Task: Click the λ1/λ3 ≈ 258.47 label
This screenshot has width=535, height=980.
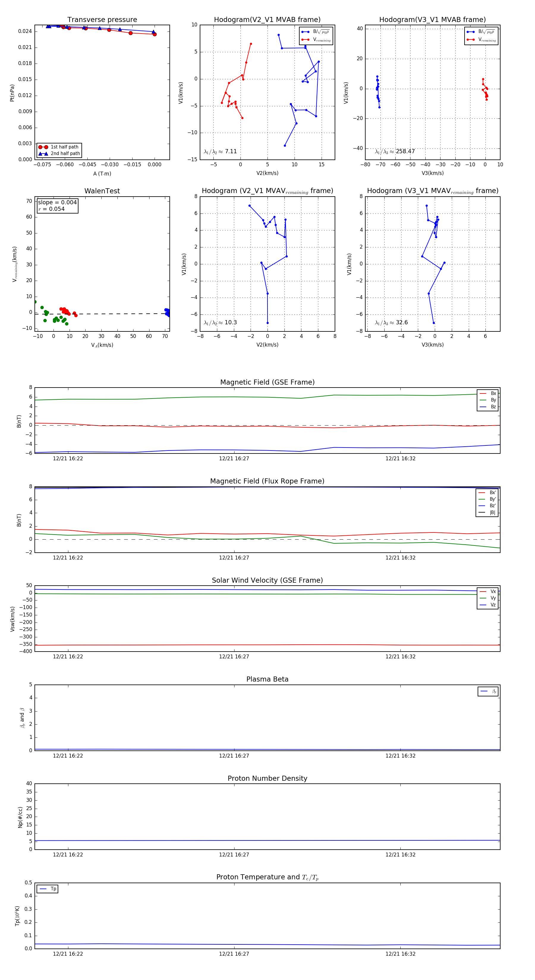Action: 395,151
